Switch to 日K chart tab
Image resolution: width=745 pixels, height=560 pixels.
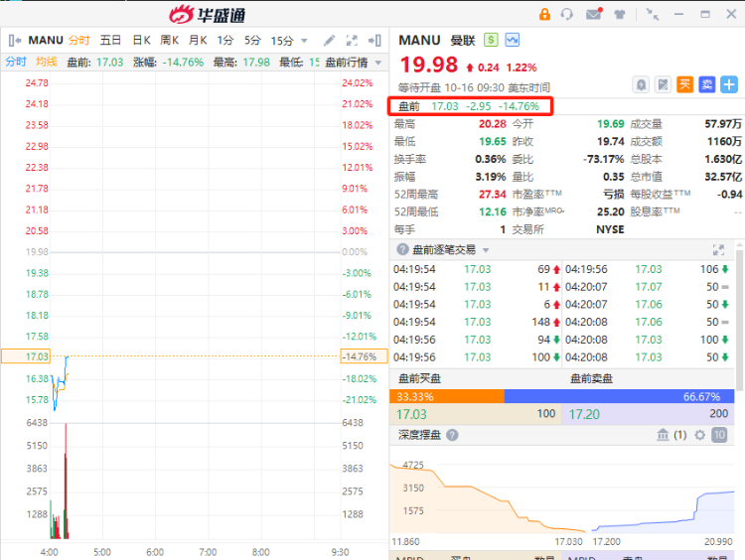click(141, 41)
